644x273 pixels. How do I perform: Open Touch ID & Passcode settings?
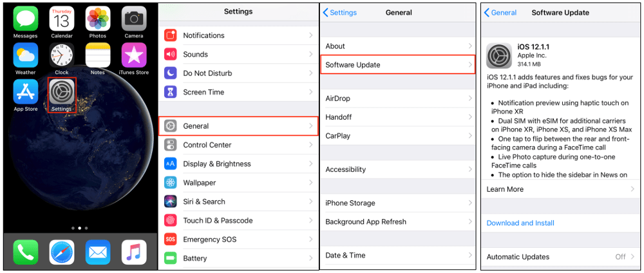[239, 220]
